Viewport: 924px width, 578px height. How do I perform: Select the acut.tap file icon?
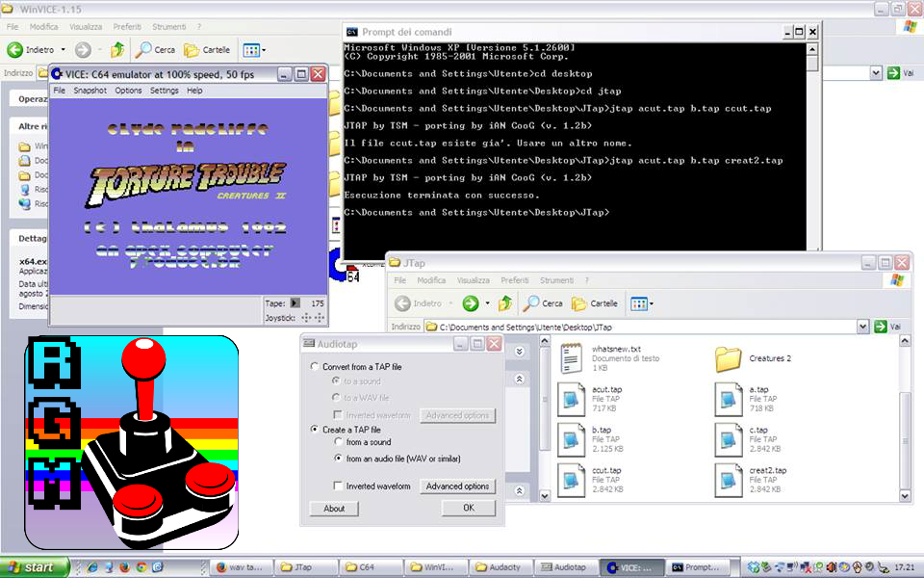click(571, 399)
